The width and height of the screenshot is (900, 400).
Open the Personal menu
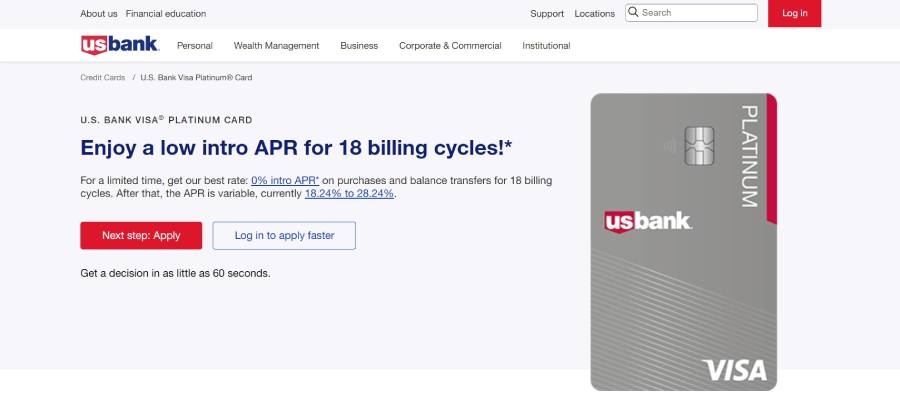tap(195, 46)
